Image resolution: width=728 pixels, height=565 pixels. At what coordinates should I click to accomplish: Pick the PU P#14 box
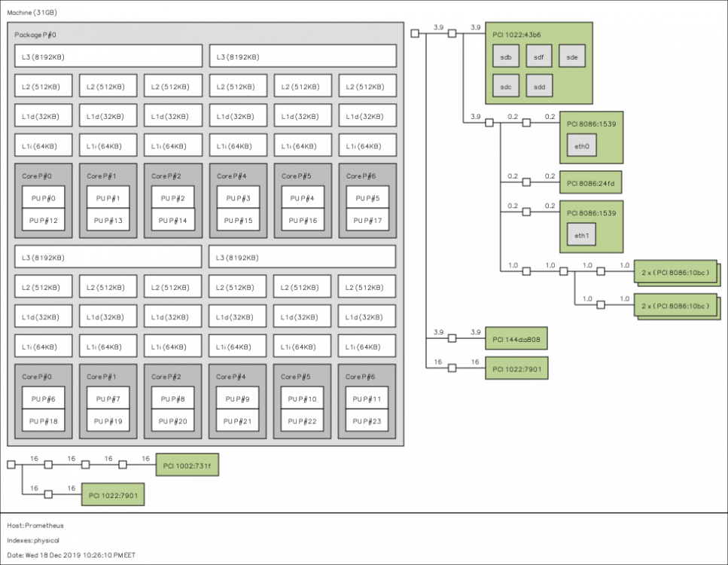[172, 220]
